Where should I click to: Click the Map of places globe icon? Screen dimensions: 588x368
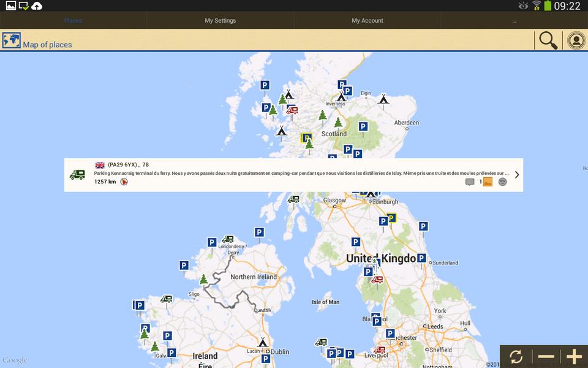(11, 41)
